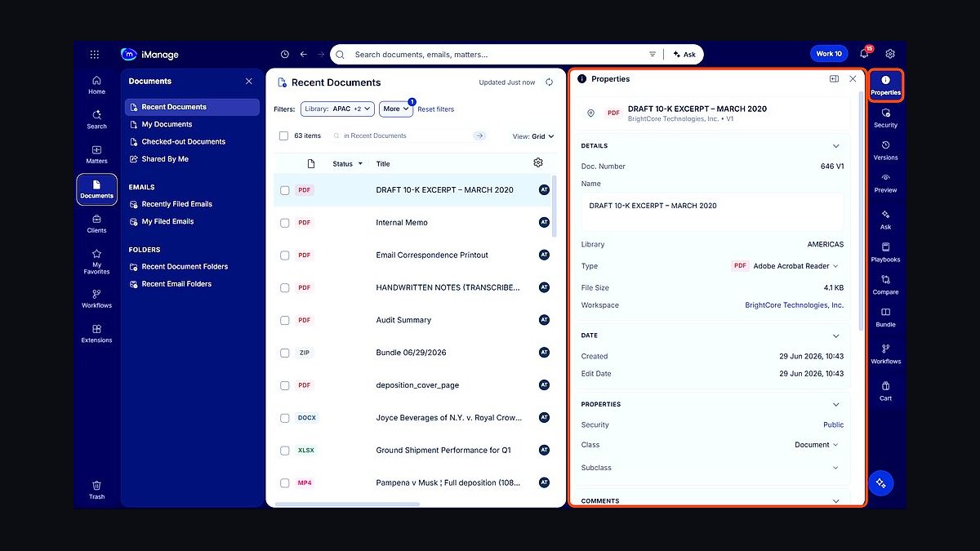Open Matters in left sidebar
The width and height of the screenshot is (980, 551).
coord(96,154)
